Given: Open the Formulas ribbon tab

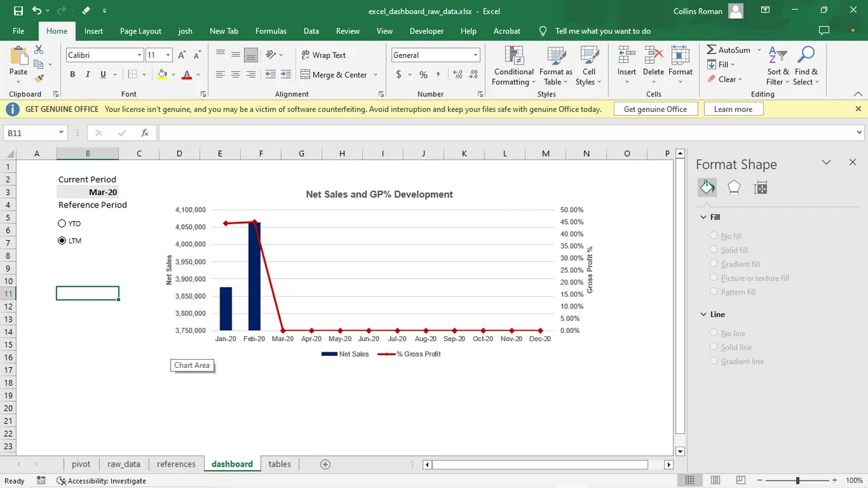Looking at the screenshot, I should tap(271, 31).
